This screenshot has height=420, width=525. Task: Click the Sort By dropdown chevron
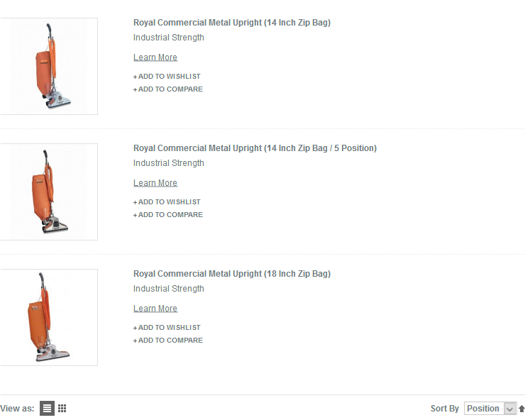tap(509, 409)
